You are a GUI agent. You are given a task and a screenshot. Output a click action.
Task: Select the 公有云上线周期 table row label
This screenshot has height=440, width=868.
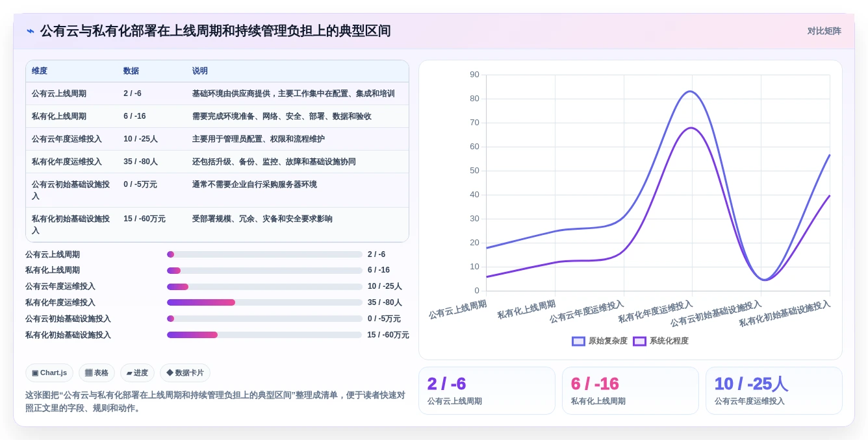59,93
